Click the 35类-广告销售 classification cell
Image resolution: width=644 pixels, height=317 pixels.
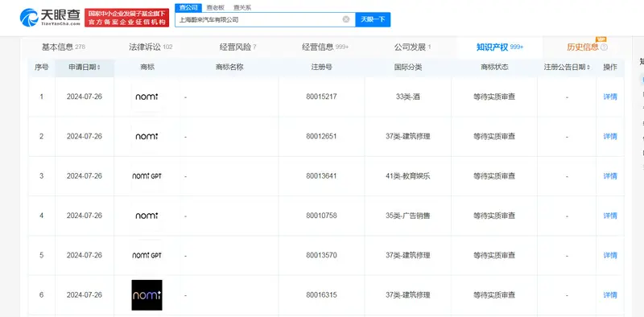[408, 216]
